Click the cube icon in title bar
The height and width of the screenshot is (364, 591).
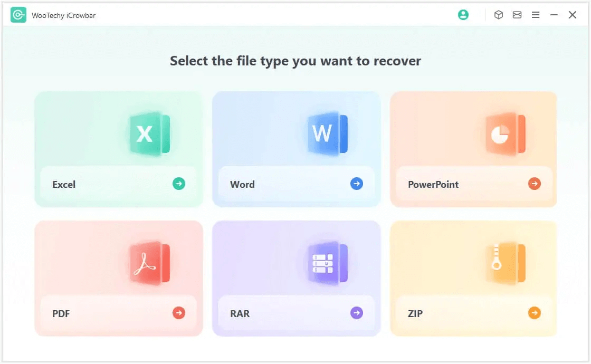point(498,15)
